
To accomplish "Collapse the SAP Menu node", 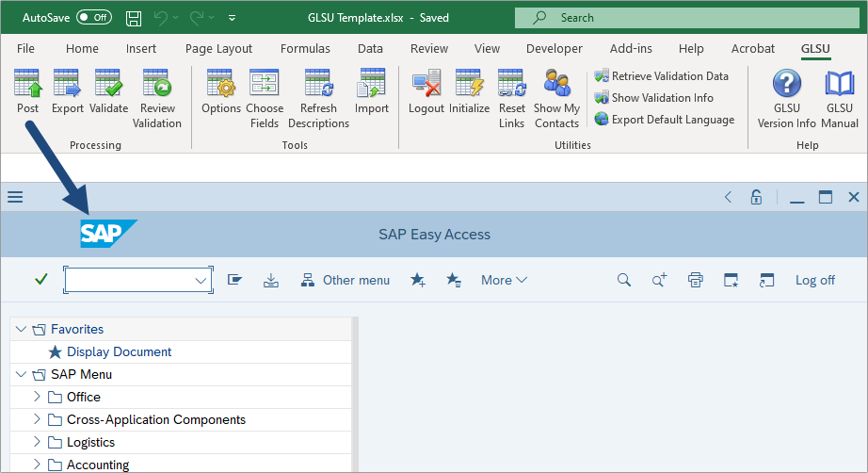I will pyautogui.click(x=21, y=374).
